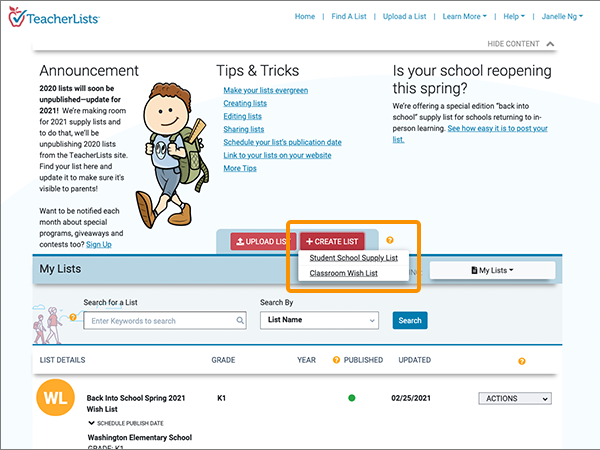This screenshot has width=600, height=450.
Task: Open the Janelle Ng account menu
Action: [562, 16]
